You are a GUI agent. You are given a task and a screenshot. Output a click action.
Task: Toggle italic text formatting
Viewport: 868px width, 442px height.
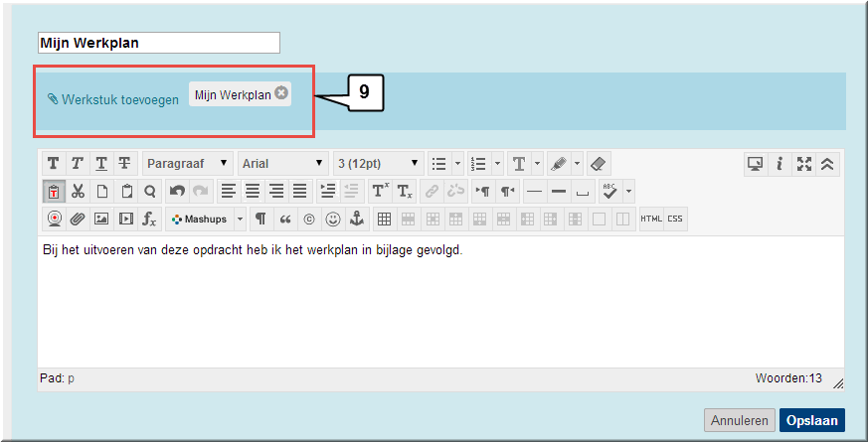point(78,164)
